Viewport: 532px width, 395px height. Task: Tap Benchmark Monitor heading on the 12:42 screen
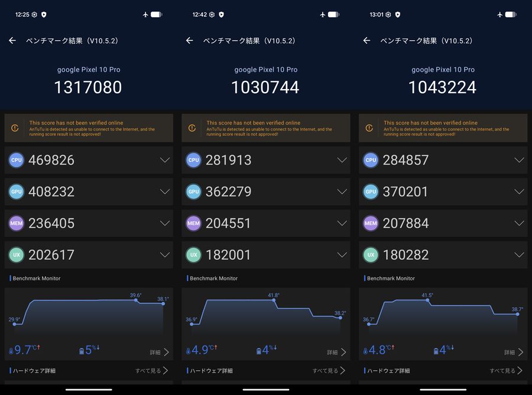click(214, 279)
